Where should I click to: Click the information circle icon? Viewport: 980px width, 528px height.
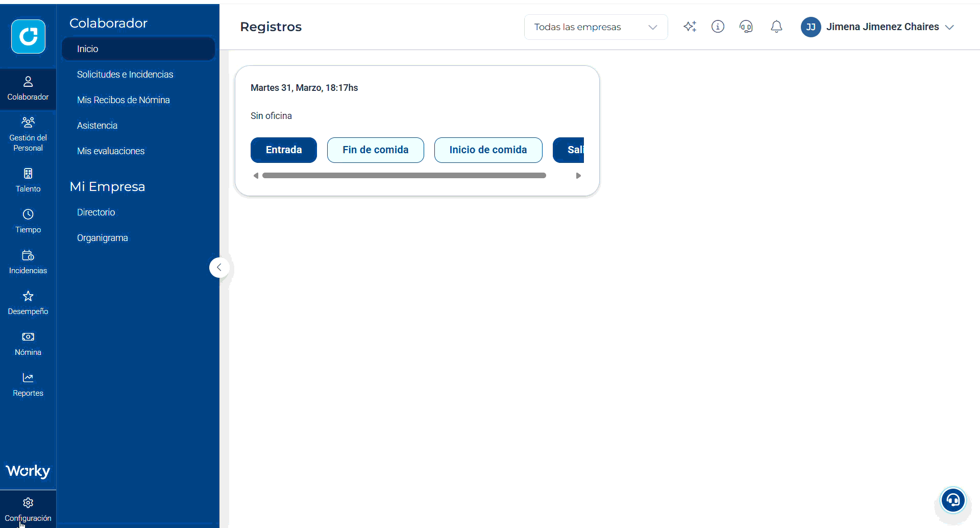[718, 27]
